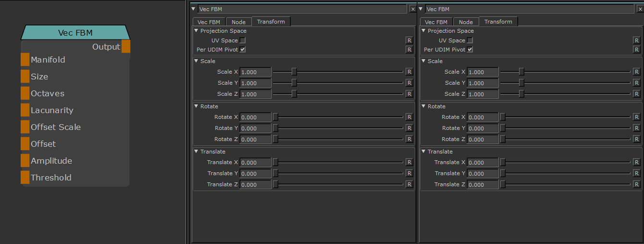Select the Size input port on the node
This screenshot has height=244, width=644.
(x=25, y=77)
